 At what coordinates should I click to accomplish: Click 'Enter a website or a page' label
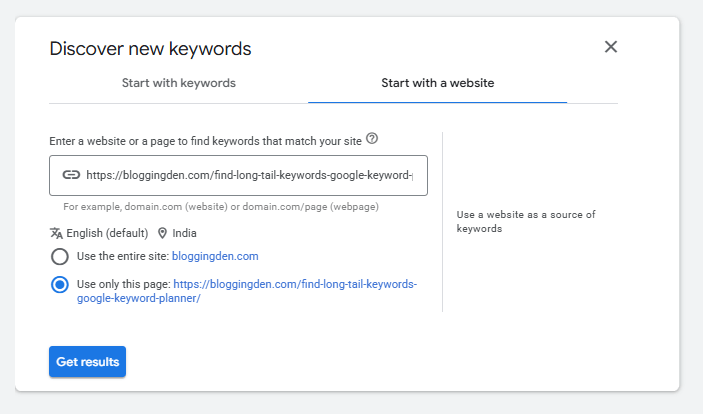205,141
